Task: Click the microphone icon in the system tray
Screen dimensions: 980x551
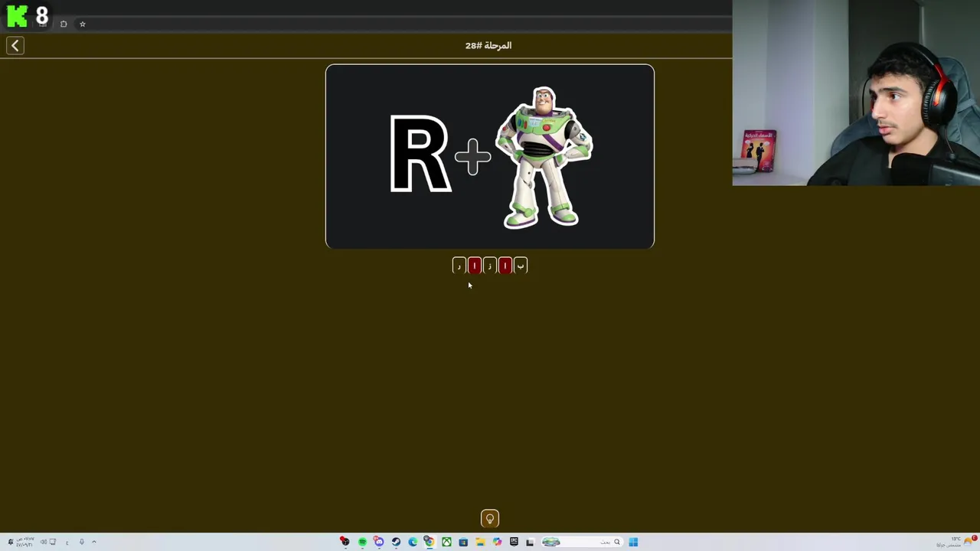Action: tap(81, 542)
